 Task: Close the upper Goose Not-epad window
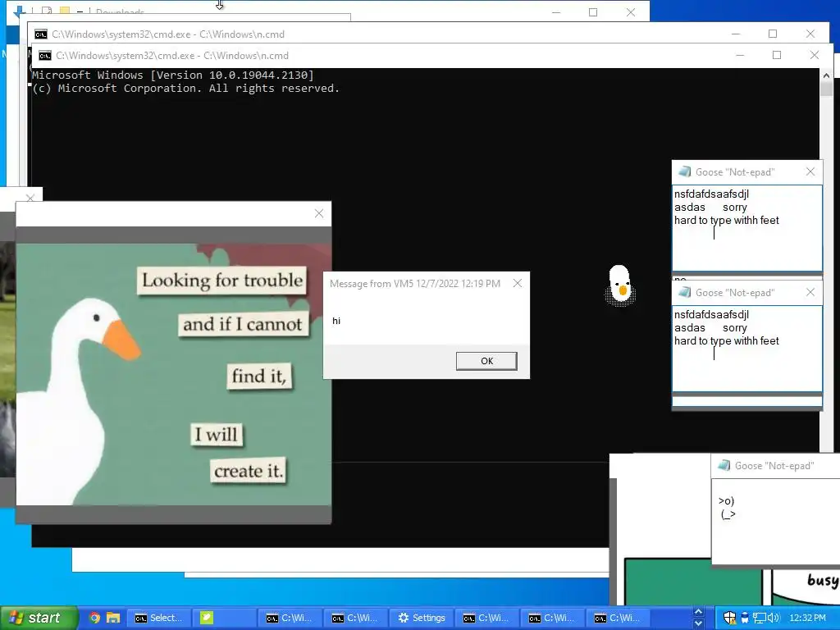point(810,172)
